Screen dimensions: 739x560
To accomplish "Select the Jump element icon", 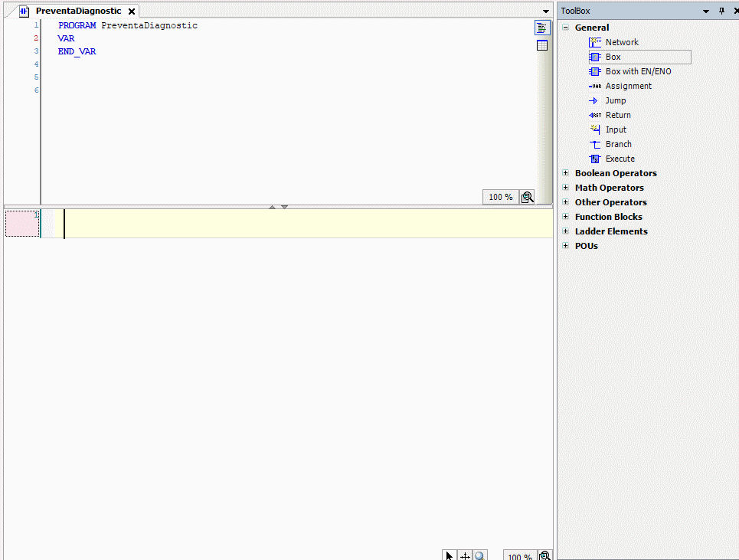I will click(x=594, y=100).
